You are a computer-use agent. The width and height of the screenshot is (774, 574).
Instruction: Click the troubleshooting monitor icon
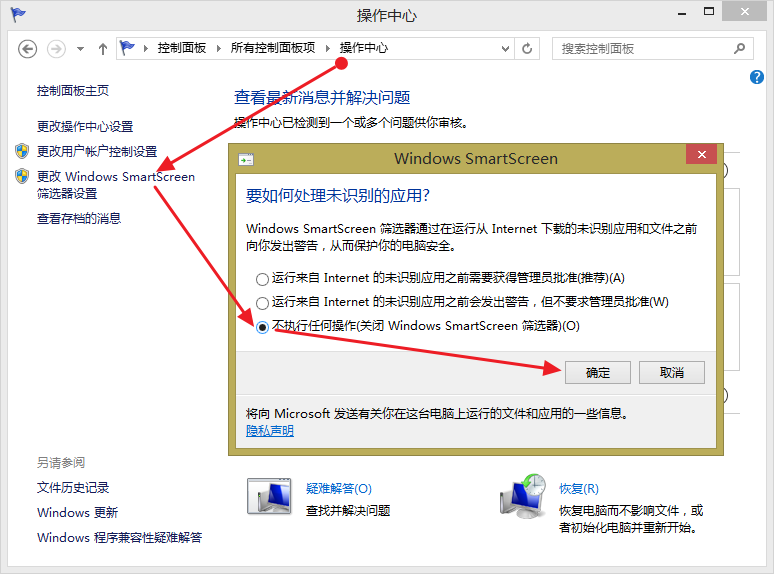[269, 497]
